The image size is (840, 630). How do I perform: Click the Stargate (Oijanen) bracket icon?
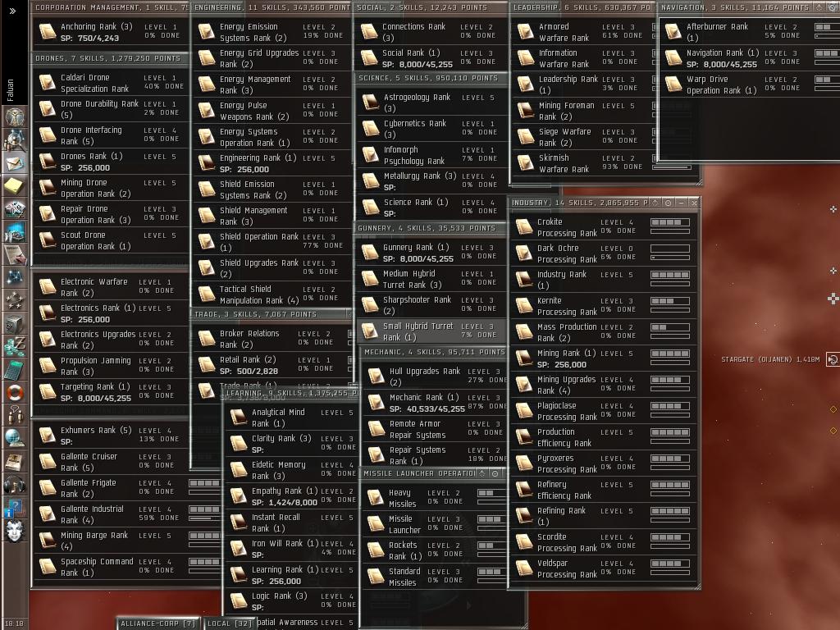pos(833,359)
